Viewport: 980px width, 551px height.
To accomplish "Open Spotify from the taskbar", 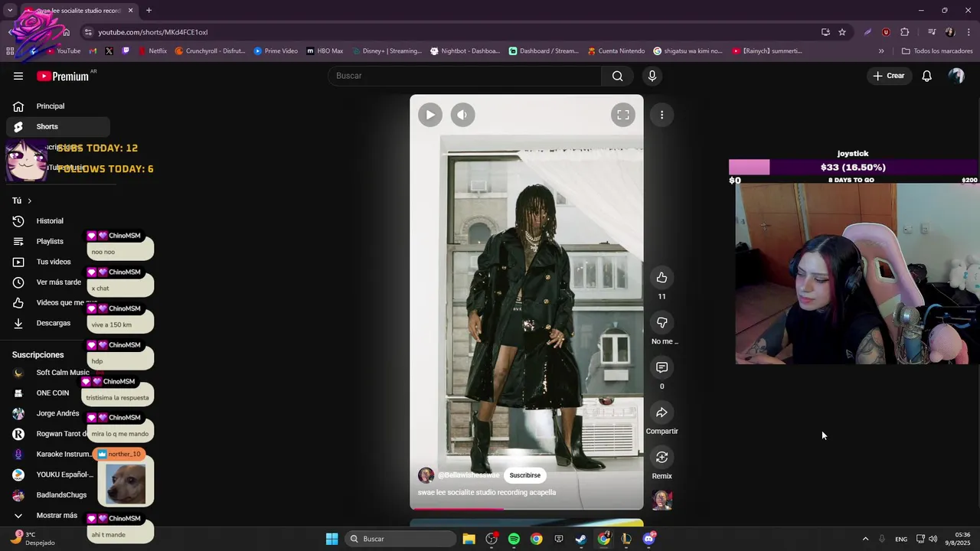I will point(514,539).
